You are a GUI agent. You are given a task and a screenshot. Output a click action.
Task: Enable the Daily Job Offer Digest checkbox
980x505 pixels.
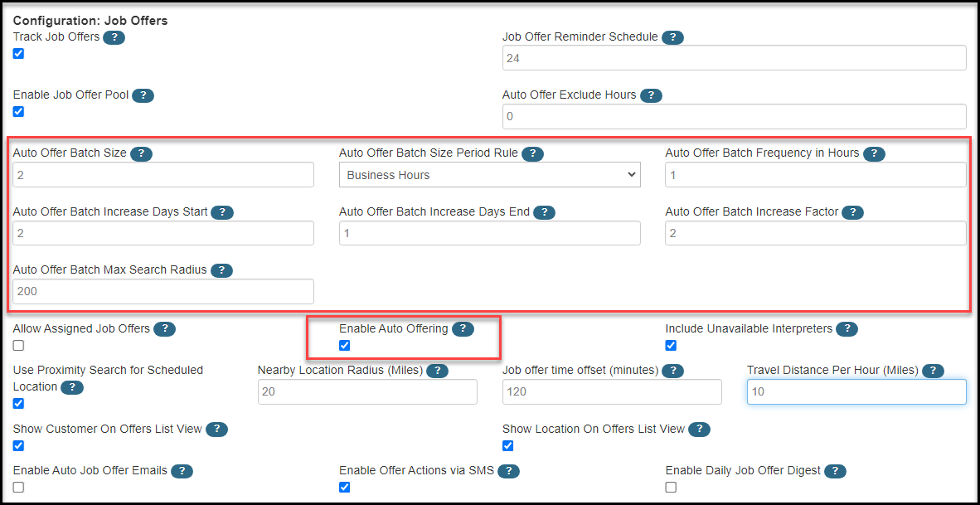[x=671, y=487]
